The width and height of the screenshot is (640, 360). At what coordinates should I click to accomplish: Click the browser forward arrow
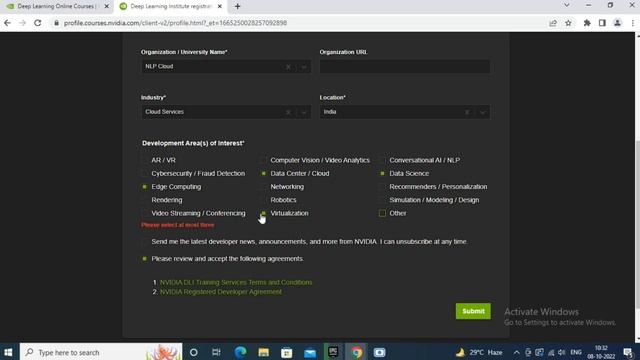22,23
